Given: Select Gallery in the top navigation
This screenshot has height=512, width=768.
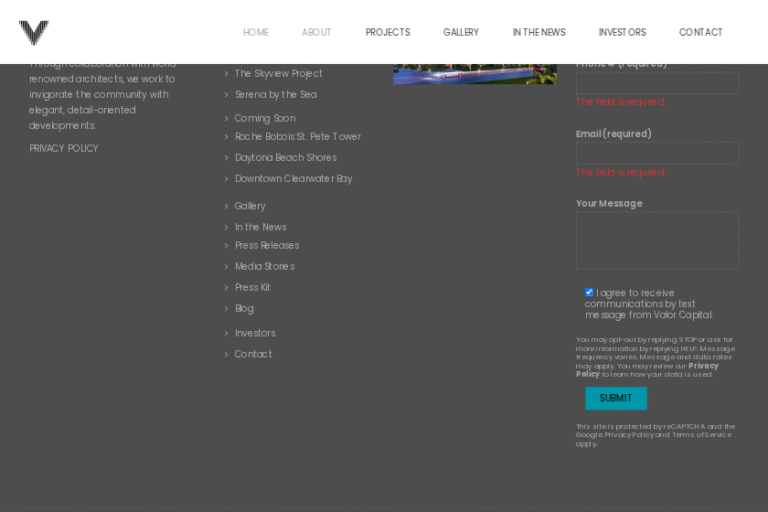Looking at the screenshot, I should 461,33.
